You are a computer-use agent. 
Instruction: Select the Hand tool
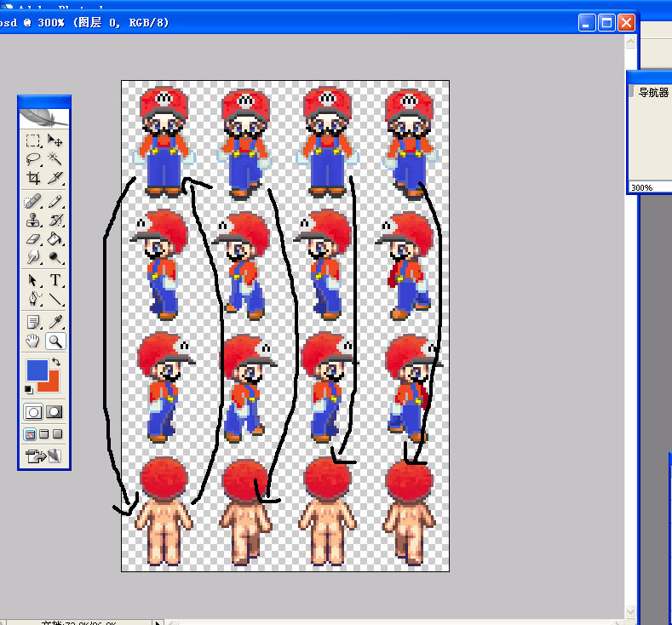33,341
